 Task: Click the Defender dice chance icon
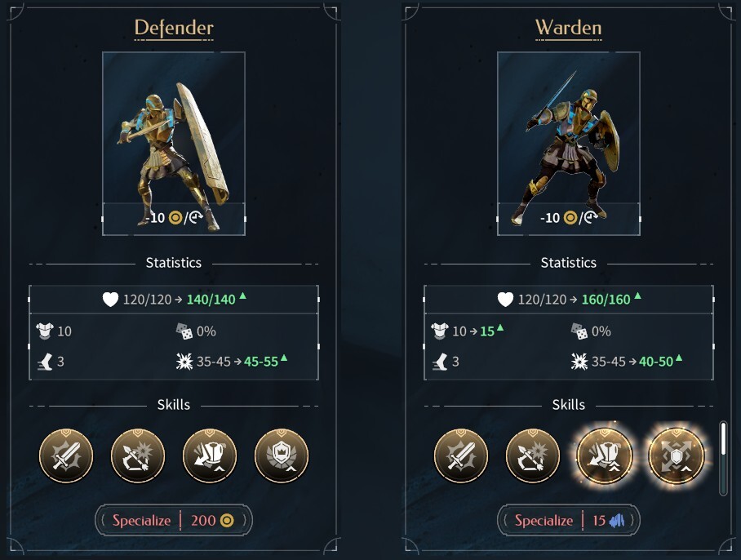point(184,331)
